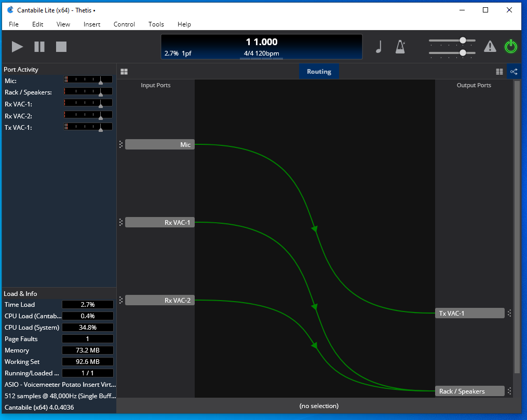The width and height of the screenshot is (527, 420).
Task: Open the Tools menu
Action: [x=156, y=24]
